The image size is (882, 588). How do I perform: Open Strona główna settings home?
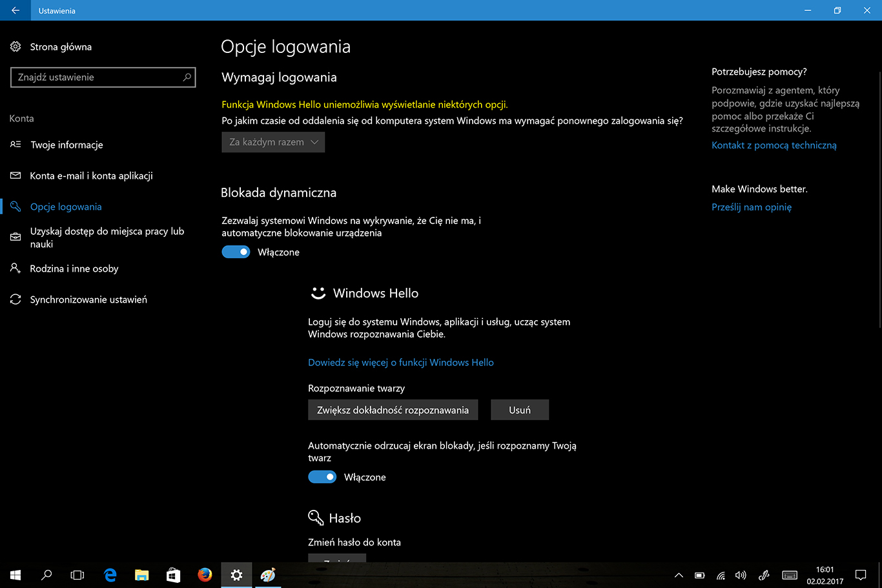[x=61, y=46]
